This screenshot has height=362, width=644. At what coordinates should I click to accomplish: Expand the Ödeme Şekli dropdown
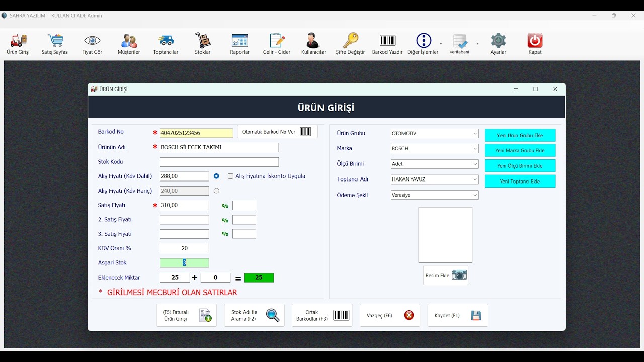[x=435, y=195]
